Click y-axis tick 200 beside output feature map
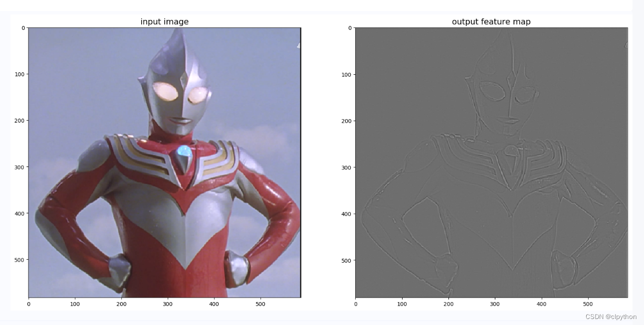 [x=346, y=121]
